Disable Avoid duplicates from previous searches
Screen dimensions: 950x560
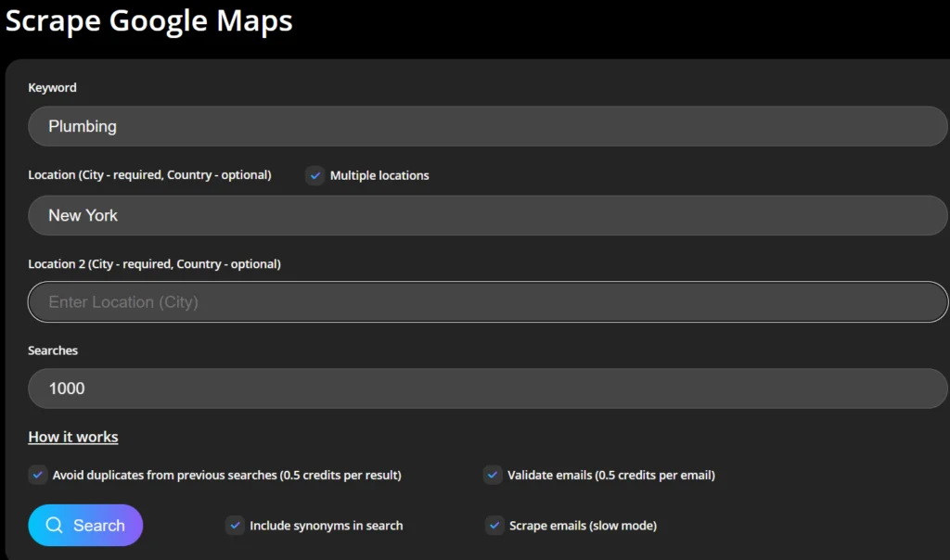click(x=38, y=475)
